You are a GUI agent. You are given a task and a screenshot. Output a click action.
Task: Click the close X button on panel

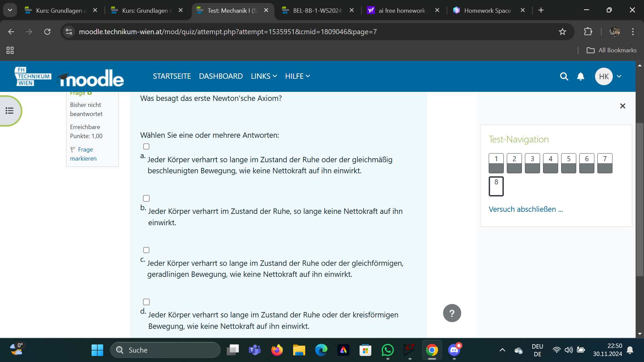tap(622, 106)
